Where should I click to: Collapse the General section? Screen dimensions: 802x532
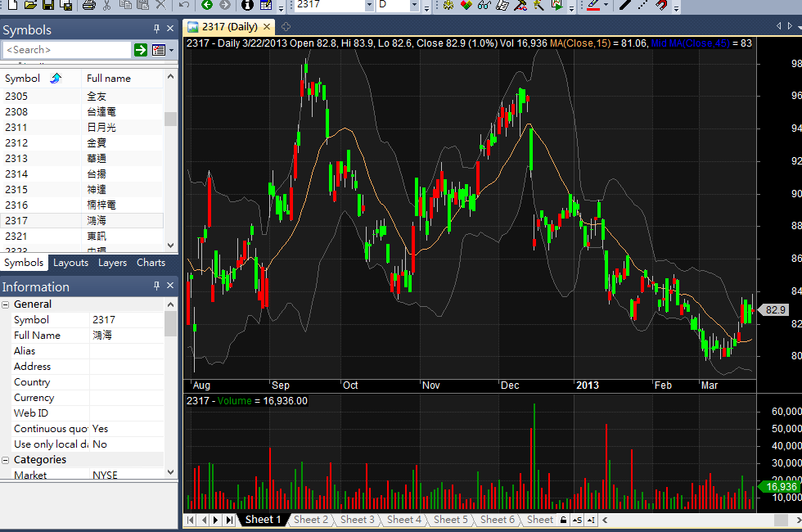6,304
